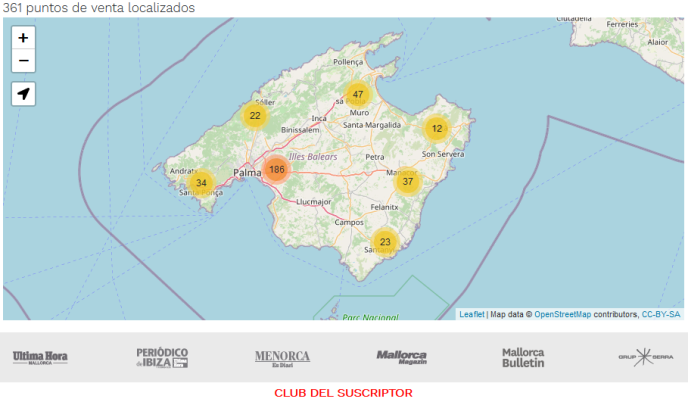This screenshot has width=688, height=402.
Task: Click the locate-me arrow button
Action: (24, 94)
